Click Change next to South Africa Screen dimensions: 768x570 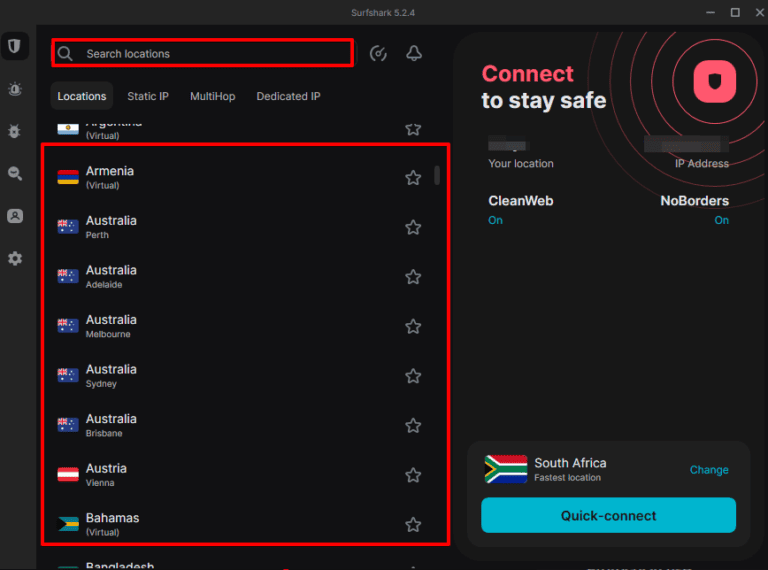(709, 470)
